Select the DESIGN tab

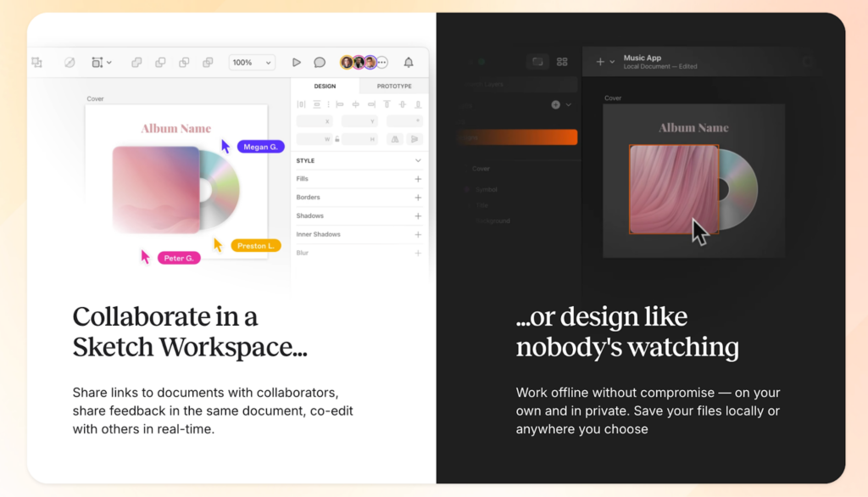(x=325, y=87)
